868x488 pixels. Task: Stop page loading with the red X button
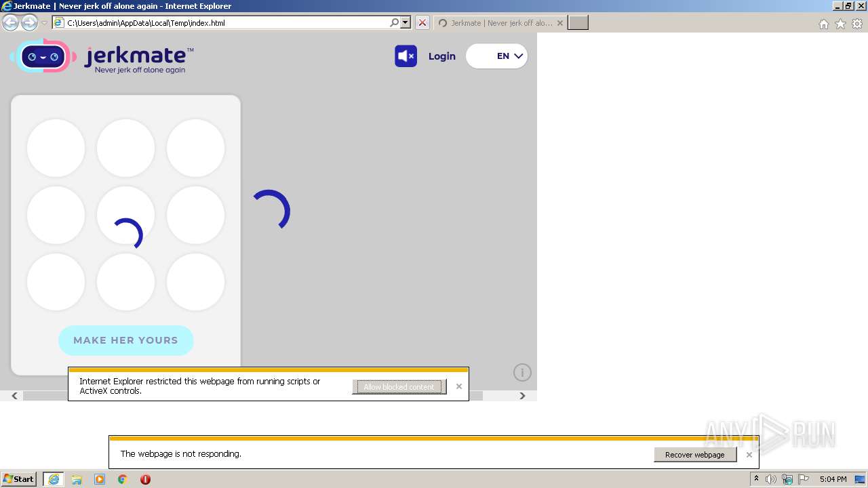422,22
